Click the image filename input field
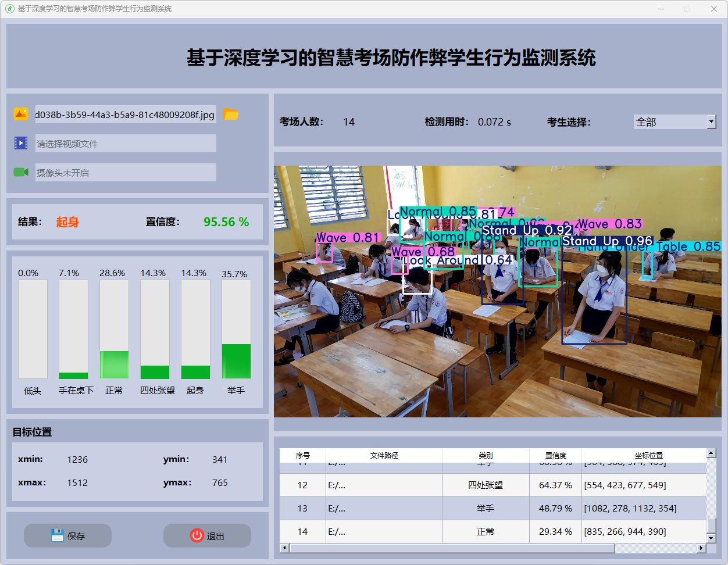 click(125, 115)
